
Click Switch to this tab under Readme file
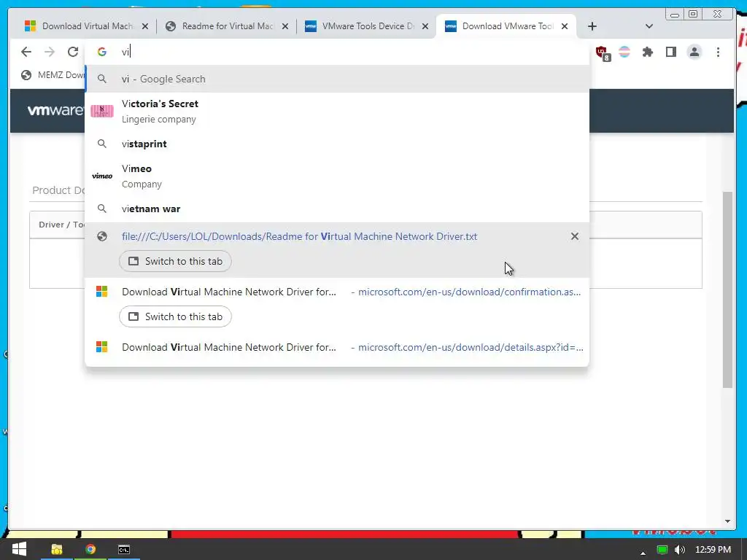(175, 262)
